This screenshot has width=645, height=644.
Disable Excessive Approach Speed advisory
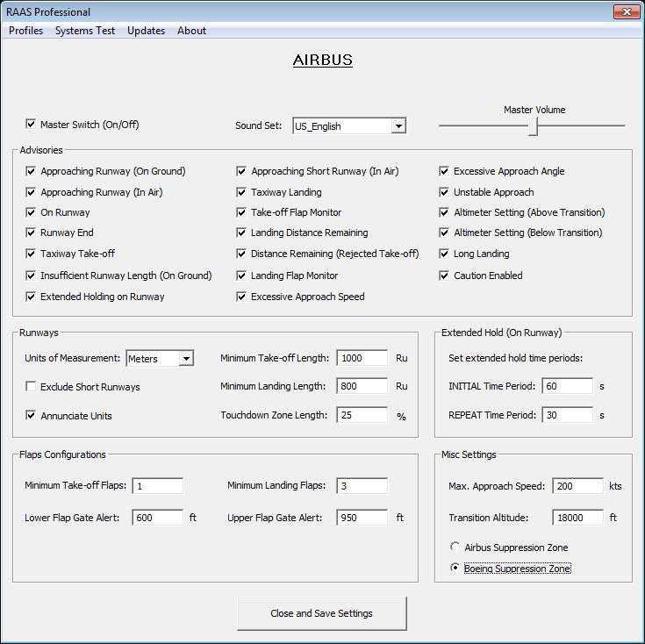(x=241, y=297)
